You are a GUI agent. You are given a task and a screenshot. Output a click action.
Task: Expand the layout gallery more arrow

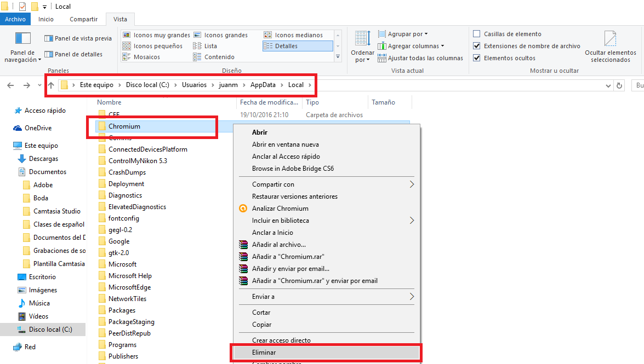point(338,56)
